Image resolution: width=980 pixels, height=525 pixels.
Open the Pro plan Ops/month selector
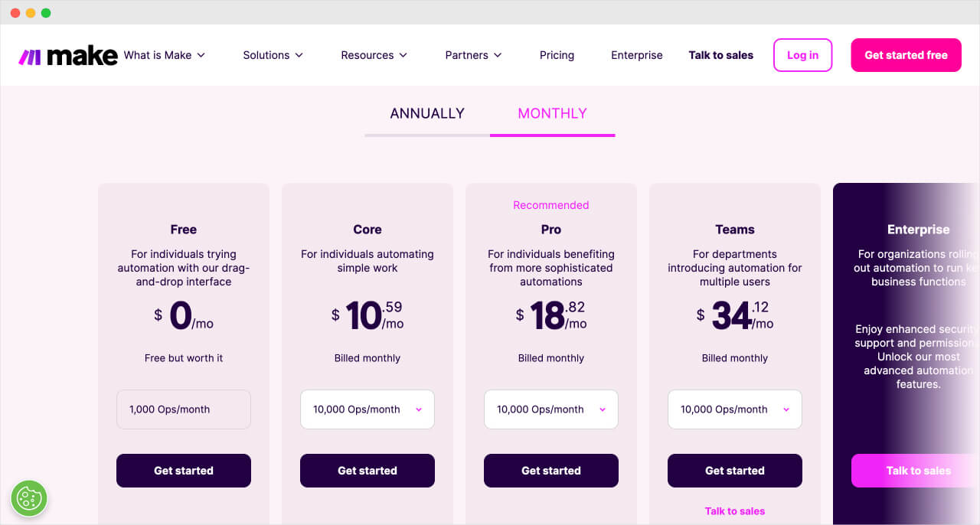(x=550, y=409)
